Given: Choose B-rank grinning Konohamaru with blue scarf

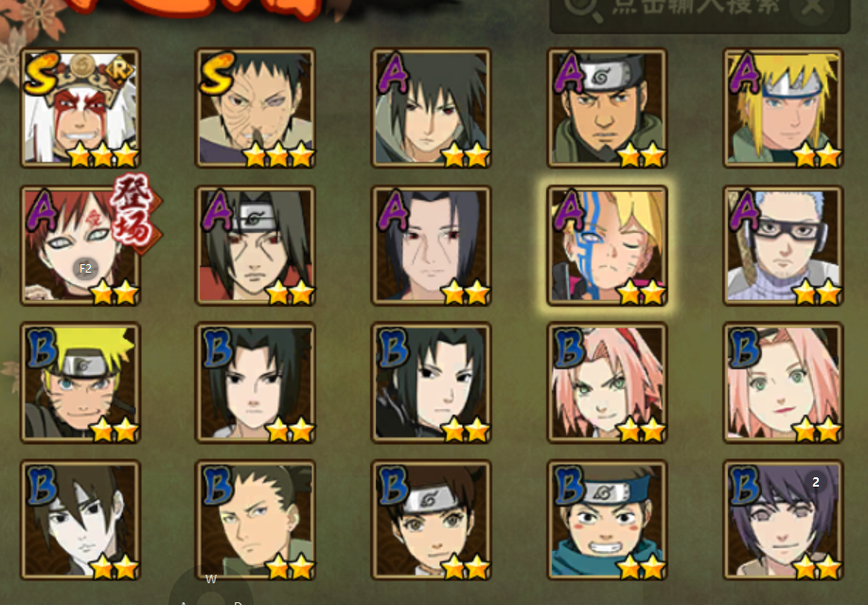Looking at the screenshot, I should click(608, 520).
